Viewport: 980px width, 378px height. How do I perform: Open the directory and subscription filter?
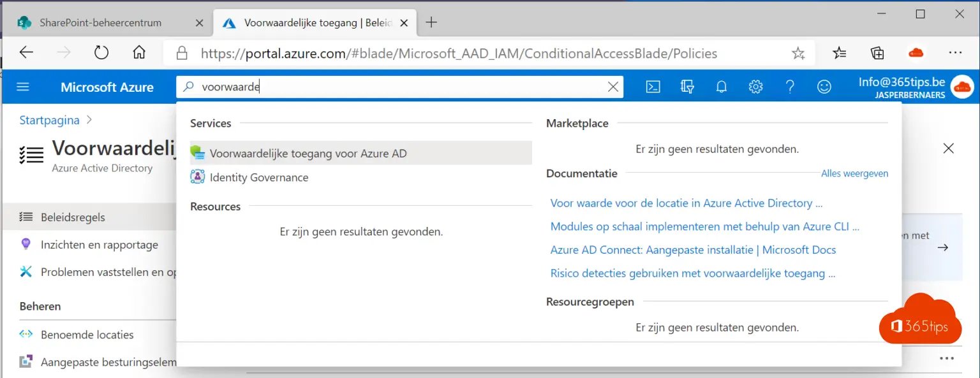[x=687, y=87]
